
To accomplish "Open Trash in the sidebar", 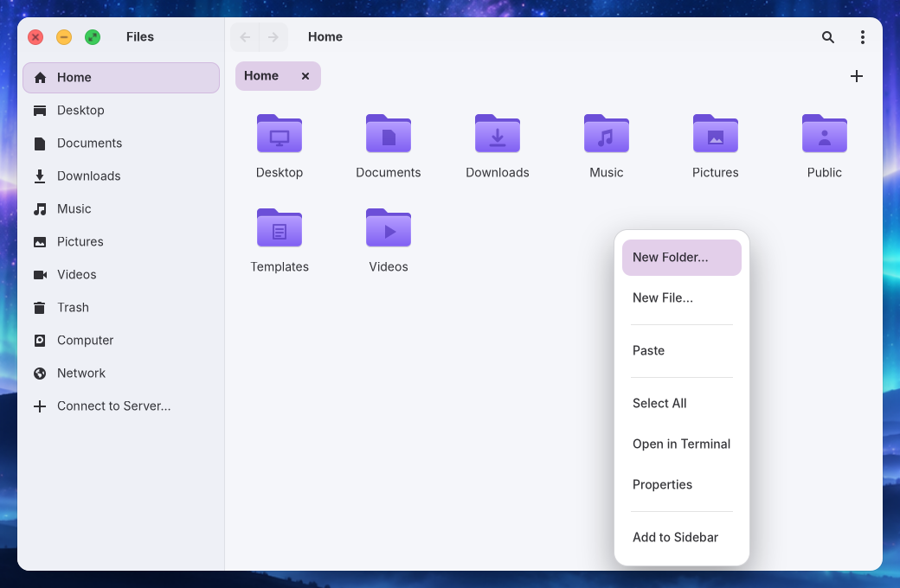I will pos(121,308).
